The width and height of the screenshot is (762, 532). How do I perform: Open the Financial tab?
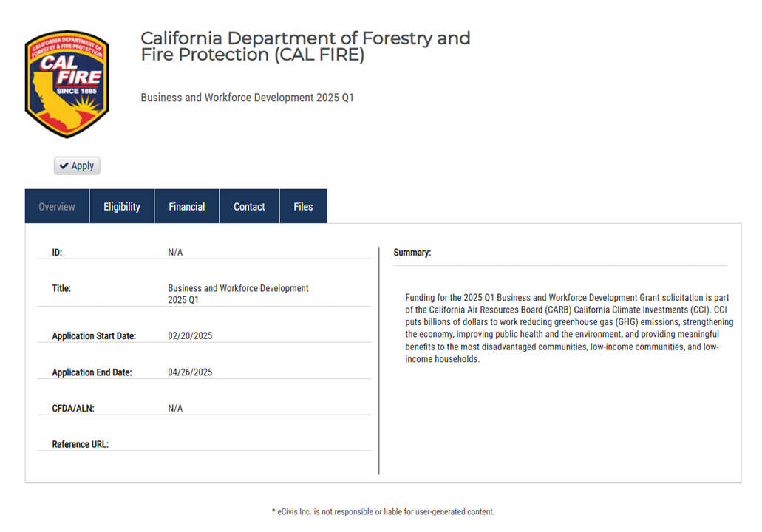tap(186, 206)
